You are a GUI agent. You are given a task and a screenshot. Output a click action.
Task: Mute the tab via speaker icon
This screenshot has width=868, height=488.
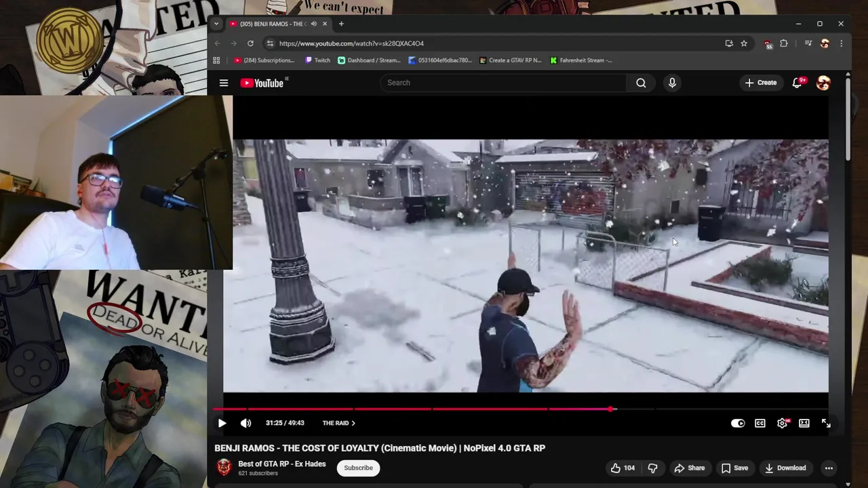(313, 24)
